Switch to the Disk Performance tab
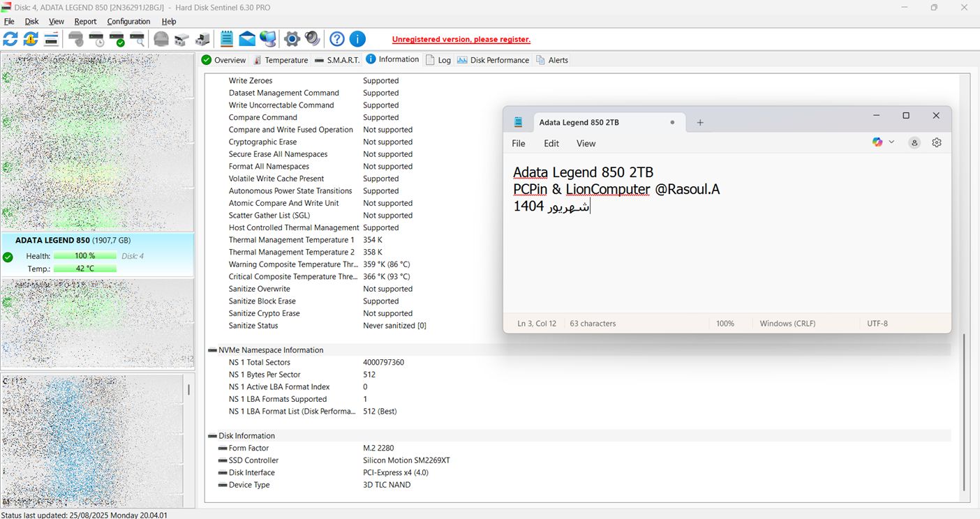The height and width of the screenshot is (519, 980). (493, 60)
